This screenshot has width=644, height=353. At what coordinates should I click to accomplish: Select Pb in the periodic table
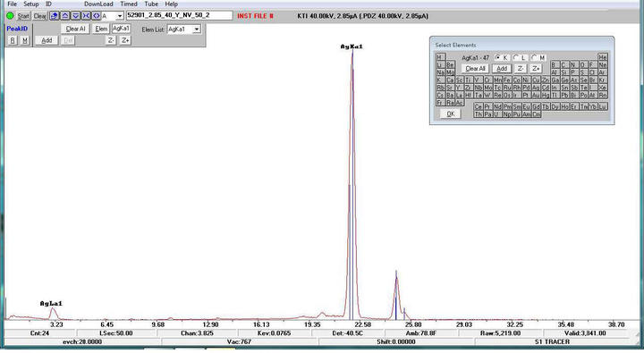click(x=564, y=96)
